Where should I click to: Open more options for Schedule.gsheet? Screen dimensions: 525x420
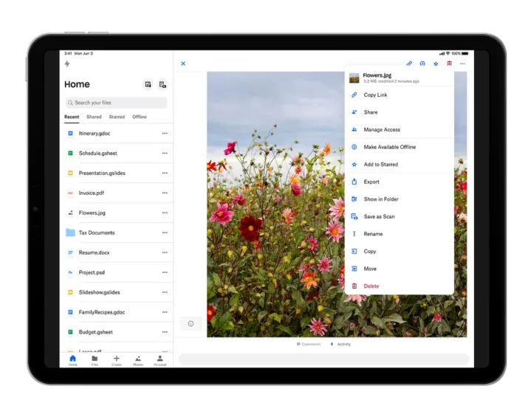(x=165, y=154)
